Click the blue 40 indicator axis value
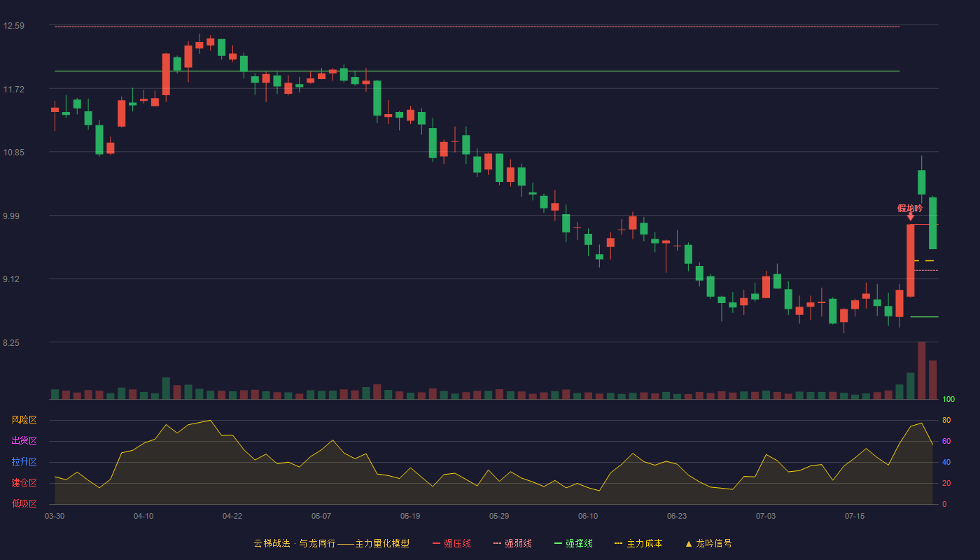The width and height of the screenshot is (980, 560). click(946, 462)
